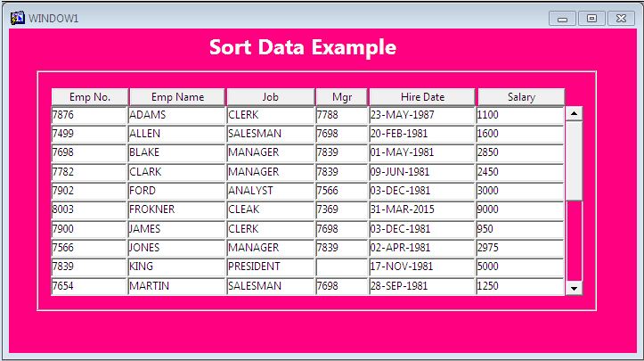Click scrollbar track below thumb
The image size is (644, 361).
click(574, 241)
